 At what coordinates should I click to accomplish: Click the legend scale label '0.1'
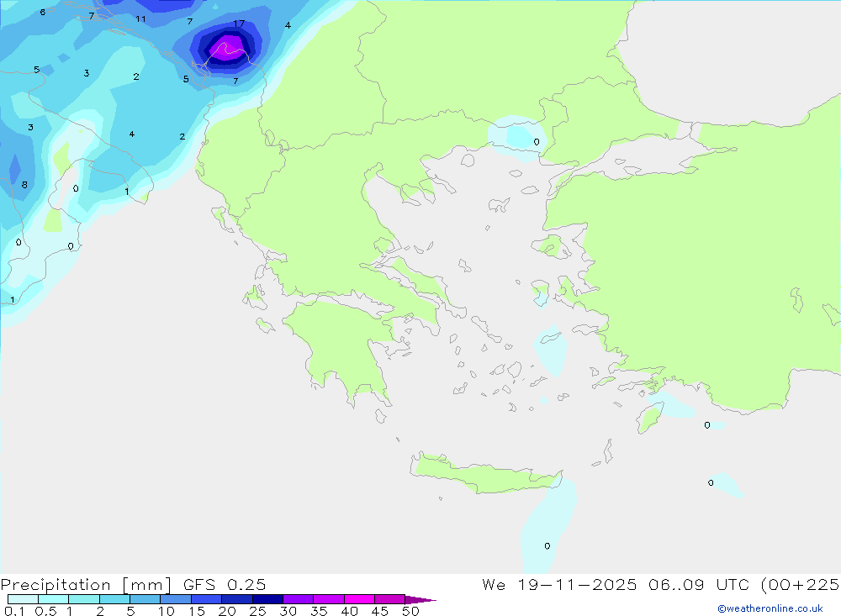tap(14, 611)
